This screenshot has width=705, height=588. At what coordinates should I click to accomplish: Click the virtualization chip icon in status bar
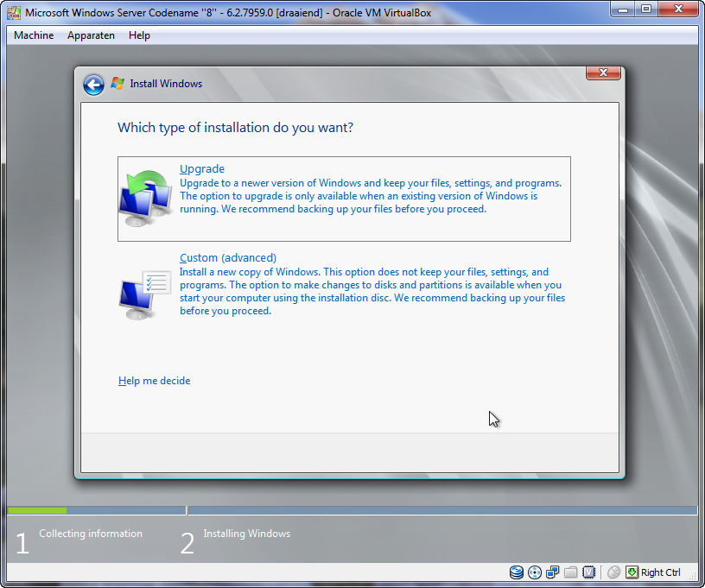588,572
